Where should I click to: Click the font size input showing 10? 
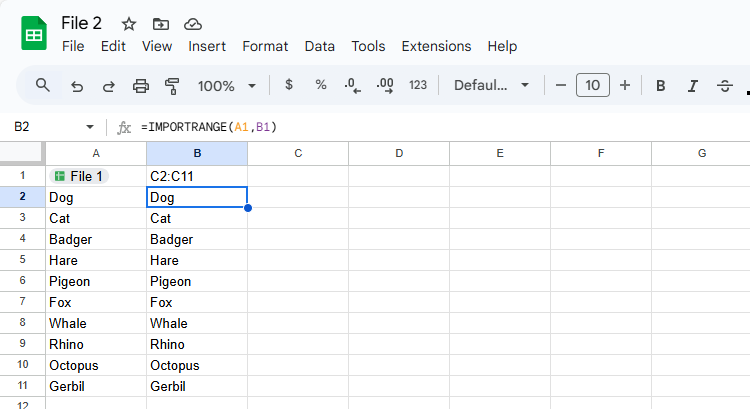point(593,86)
